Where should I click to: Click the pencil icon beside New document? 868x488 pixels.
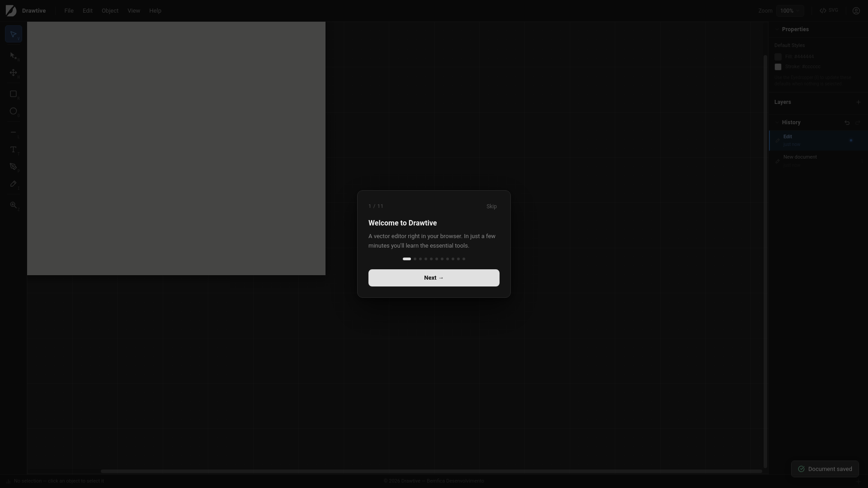pyautogui.click(x=778, y=161)
